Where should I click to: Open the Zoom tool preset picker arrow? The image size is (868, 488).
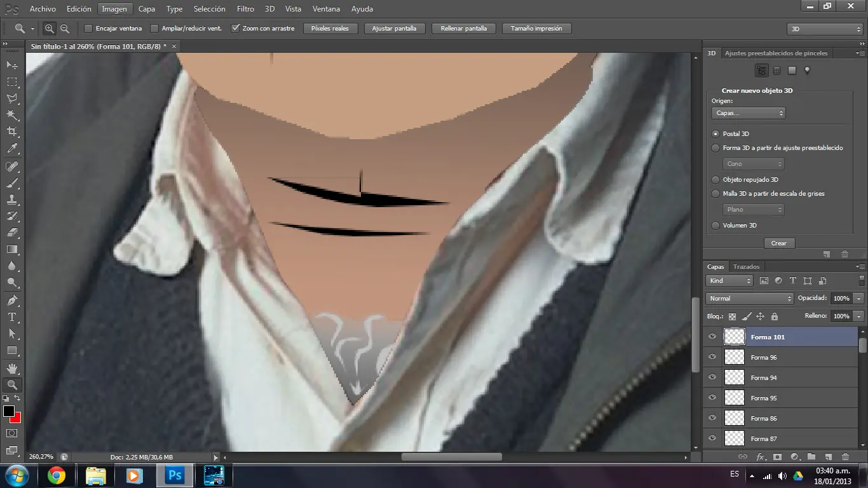(x=32, y=29)
